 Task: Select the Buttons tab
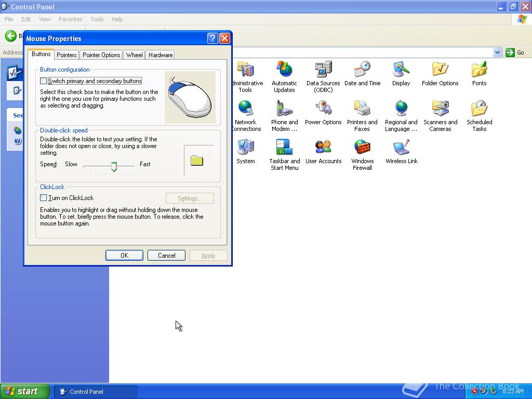(41, 54)
